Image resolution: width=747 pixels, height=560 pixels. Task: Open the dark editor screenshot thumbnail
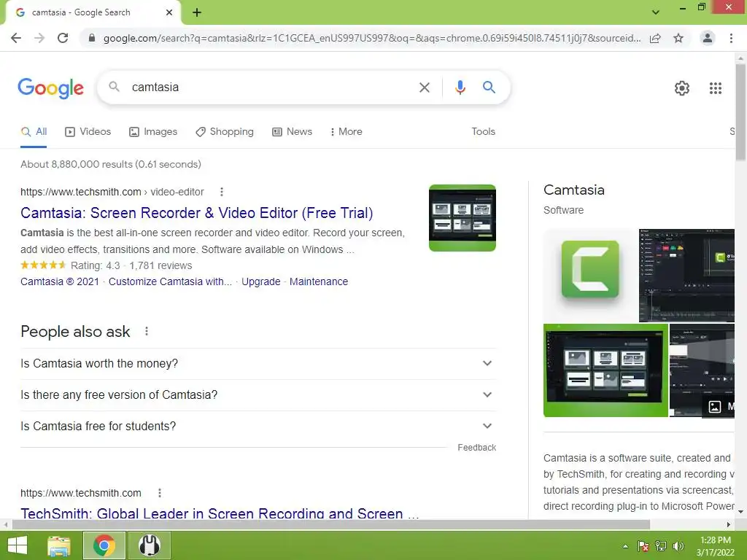[686, 275]
